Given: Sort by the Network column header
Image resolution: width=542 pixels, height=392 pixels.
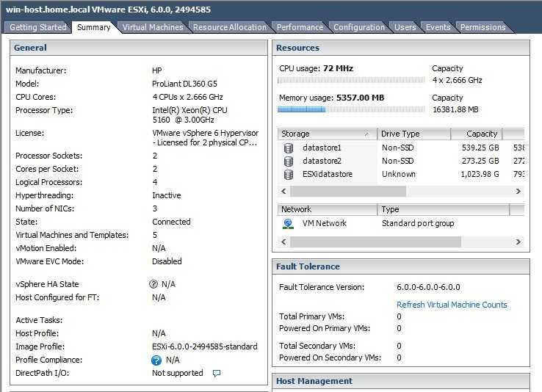Looking at the screenshot, I should tap(327, 210).
